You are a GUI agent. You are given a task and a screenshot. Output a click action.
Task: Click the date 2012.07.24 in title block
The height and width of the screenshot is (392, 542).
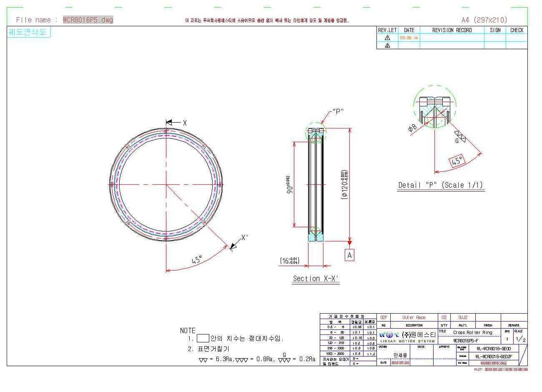coord(400,363)
